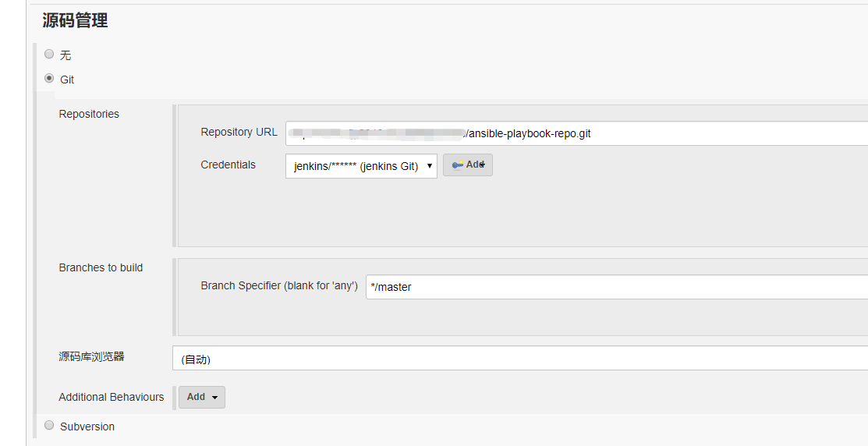Click into the Repository URL field
Viewport: 868px width, 446px height.
tap(576, 133)
